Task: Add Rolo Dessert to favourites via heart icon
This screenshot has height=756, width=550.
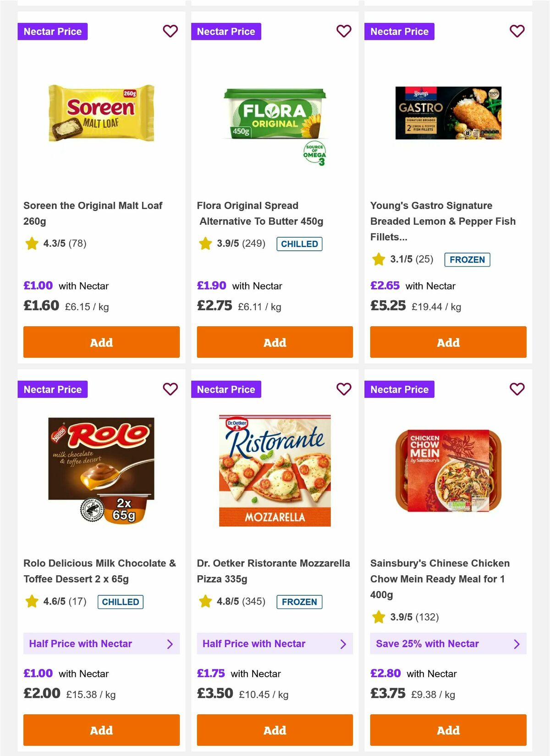Action: [170, 389]
